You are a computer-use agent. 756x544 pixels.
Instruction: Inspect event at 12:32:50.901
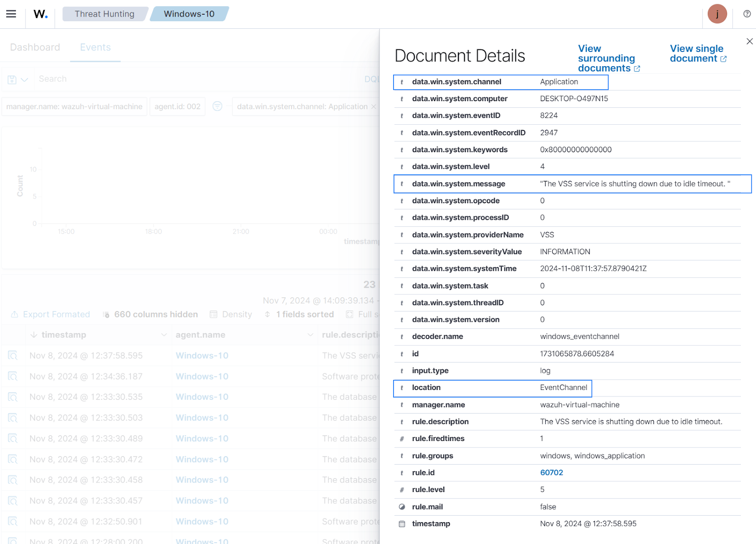pyautogui.click(x=13, y=521)
